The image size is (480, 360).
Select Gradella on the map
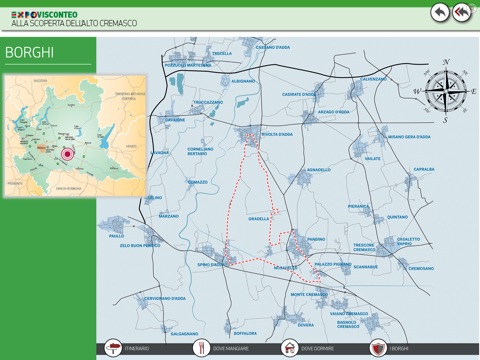point(259,219)
